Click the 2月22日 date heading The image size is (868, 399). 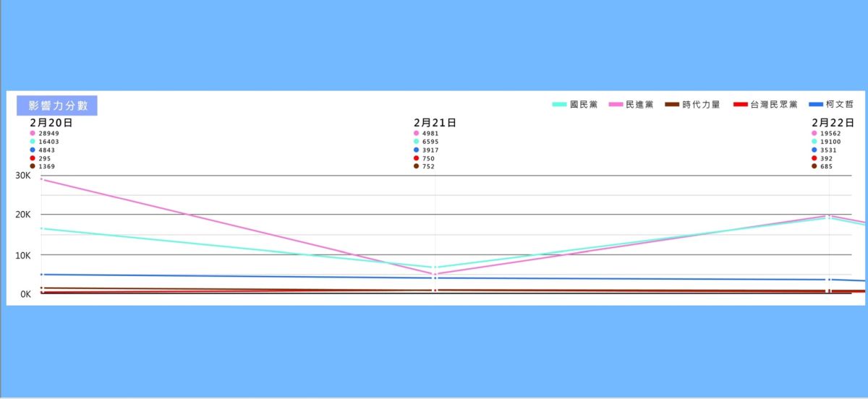click(833, 123)
